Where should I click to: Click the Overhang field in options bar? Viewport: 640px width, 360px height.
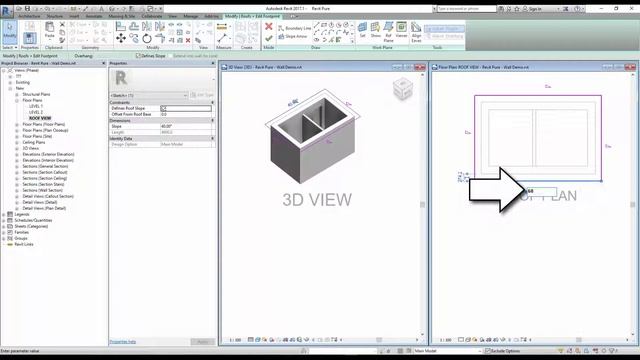(113, 56)
